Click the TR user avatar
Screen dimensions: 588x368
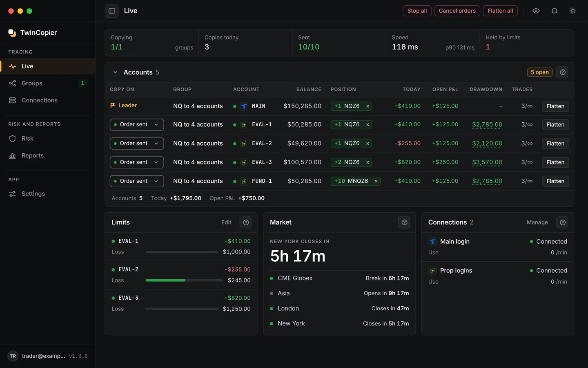pos(13,356)
